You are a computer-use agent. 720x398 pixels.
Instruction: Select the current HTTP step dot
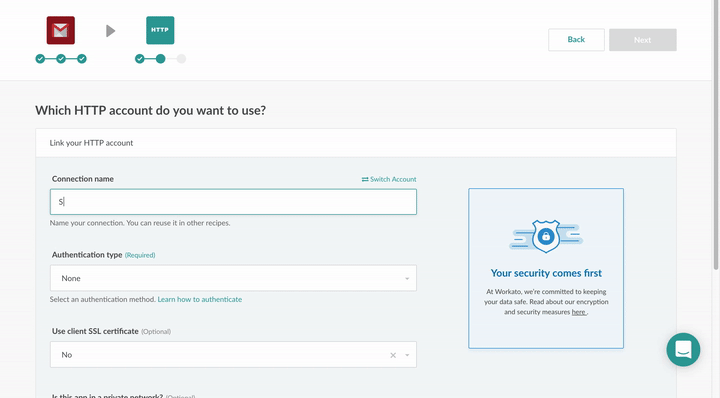160,59
